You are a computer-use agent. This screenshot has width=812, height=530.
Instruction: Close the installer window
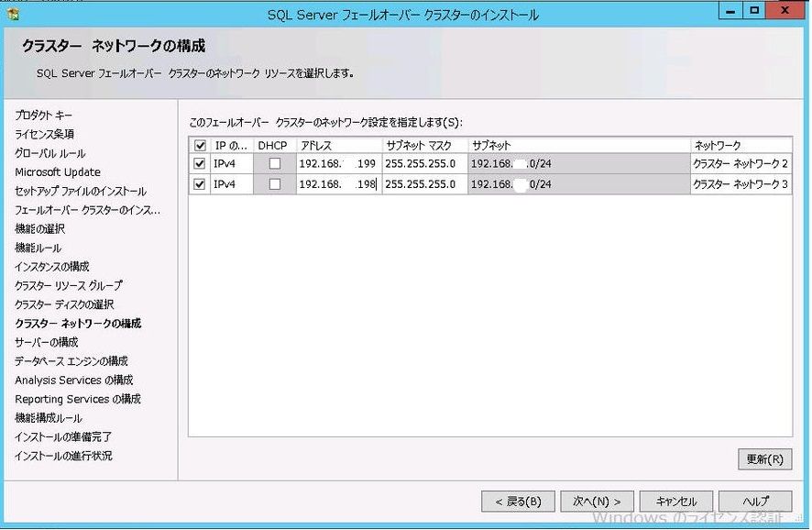point(785,11)
